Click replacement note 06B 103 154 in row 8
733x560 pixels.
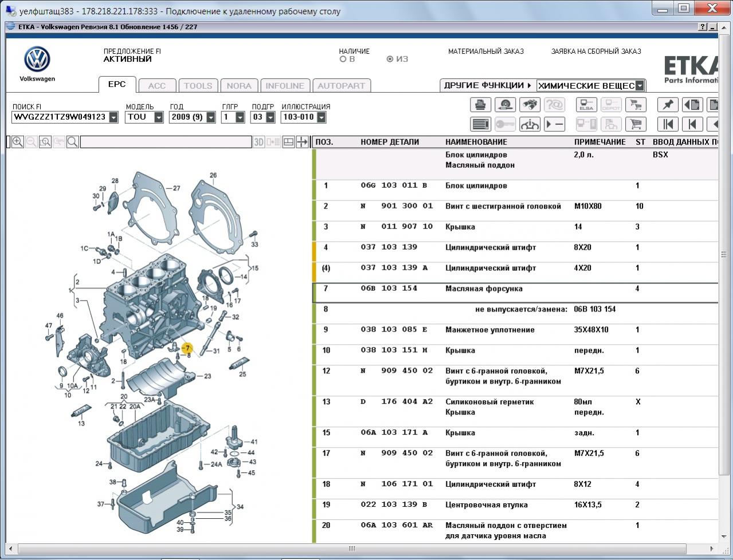tap(595, 309)
